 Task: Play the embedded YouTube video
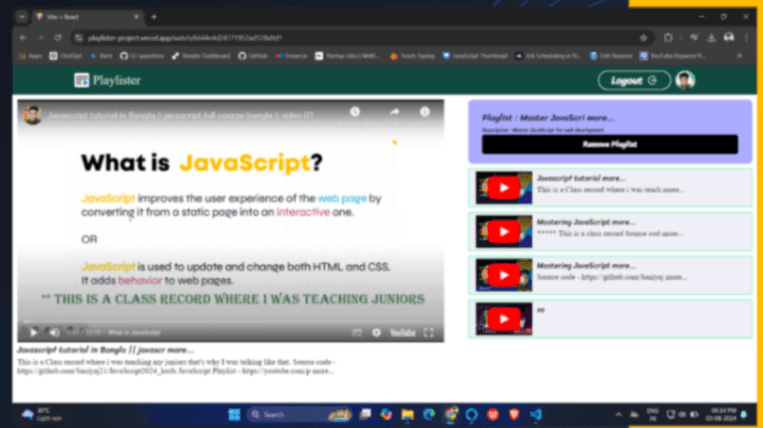click(x=33, y=332)
